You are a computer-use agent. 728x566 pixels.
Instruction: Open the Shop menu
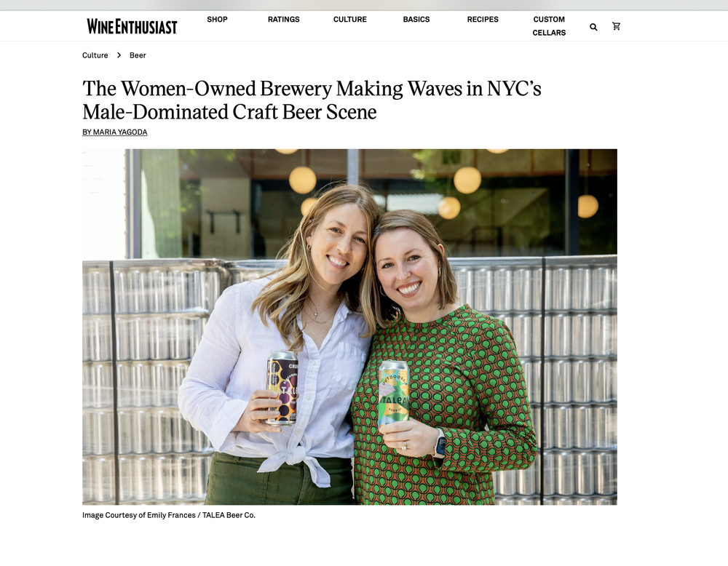[217, 20]
